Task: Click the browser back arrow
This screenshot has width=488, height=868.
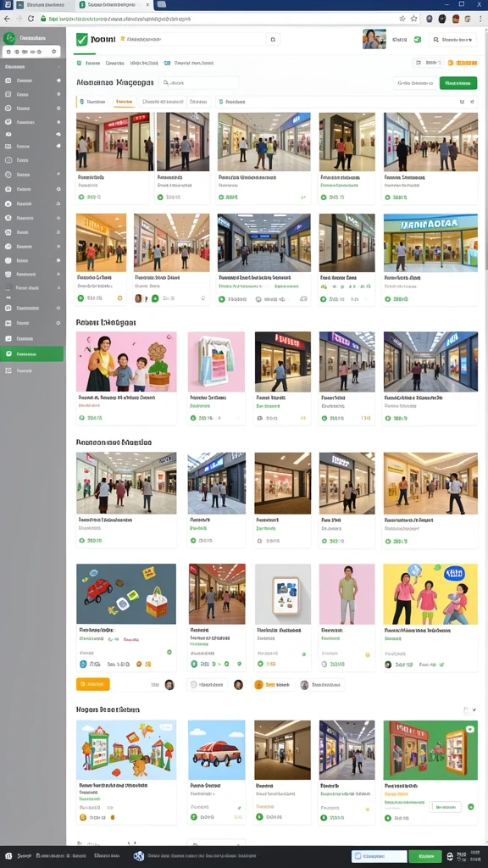Action: 7,19
